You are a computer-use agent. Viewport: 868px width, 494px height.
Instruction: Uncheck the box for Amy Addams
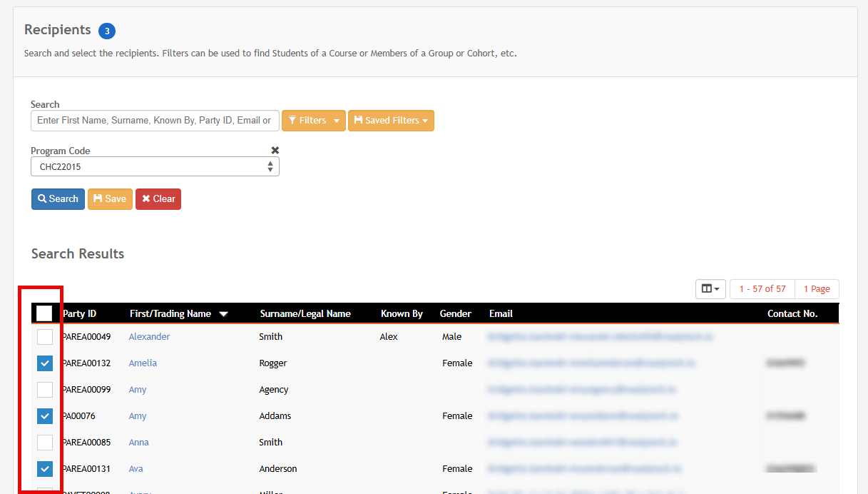pyautogui.click(x=44, y=415)
